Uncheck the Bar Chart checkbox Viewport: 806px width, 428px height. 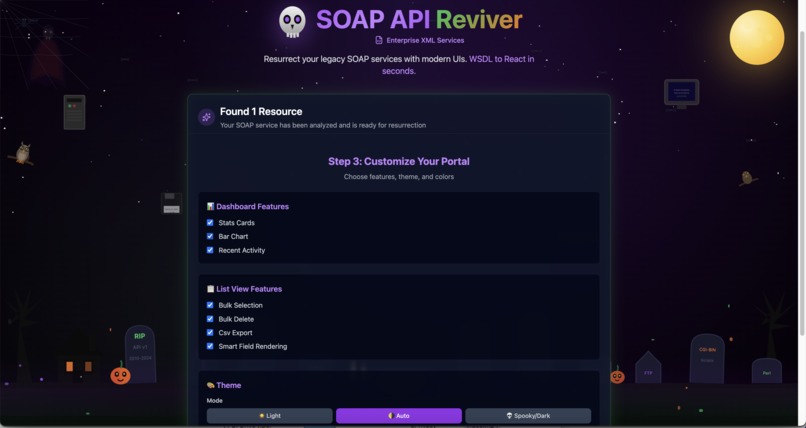click(x=210, y=236)
